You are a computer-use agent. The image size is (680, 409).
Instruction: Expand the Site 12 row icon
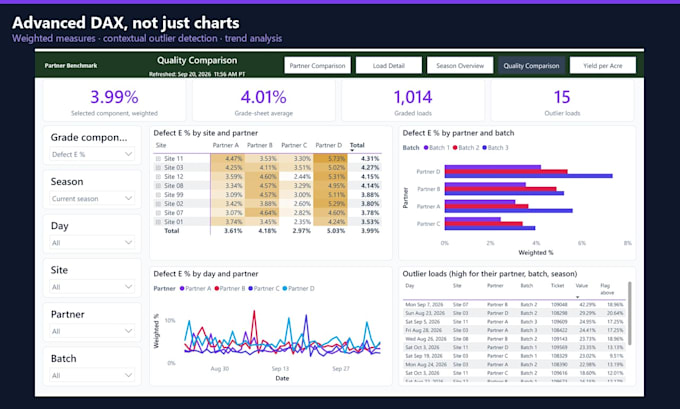coord(158,177)
